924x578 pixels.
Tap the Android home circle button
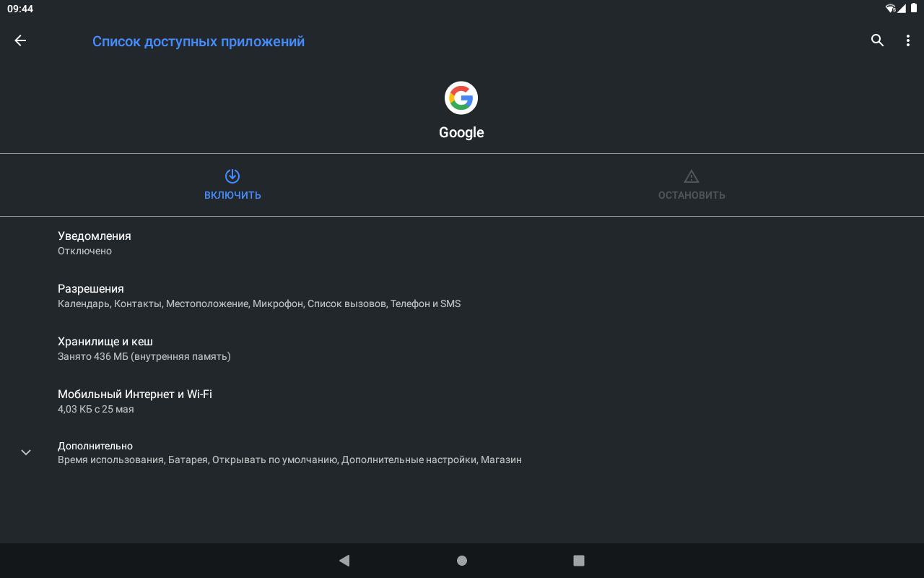[462, 560]
